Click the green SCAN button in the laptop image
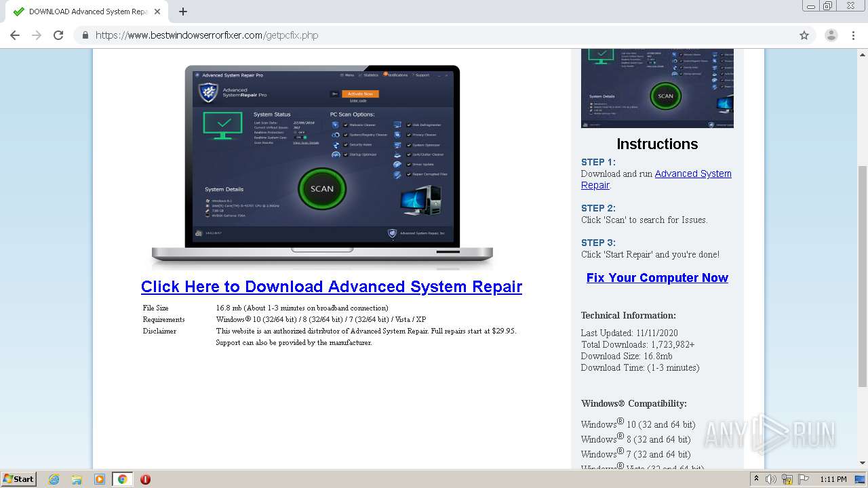 pyautogui.click(x=322, y=188)
